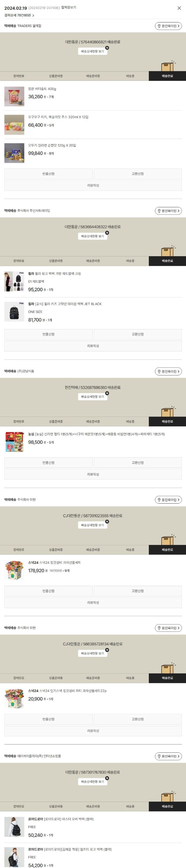
Task: Open 오뚜기 진라면 순한맛 product image
Action: coord(14,153)
